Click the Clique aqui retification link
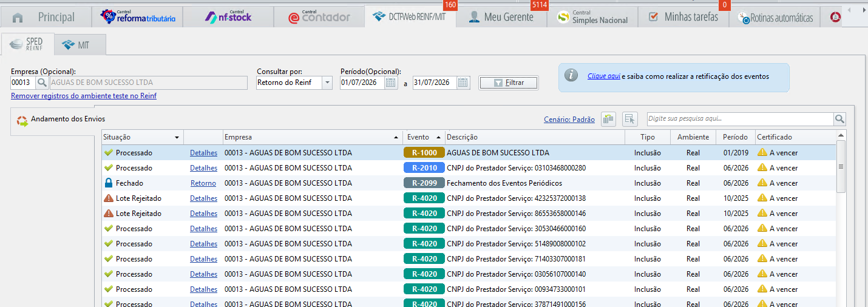Viewport: 868px width, 307px height. [604, 76]
